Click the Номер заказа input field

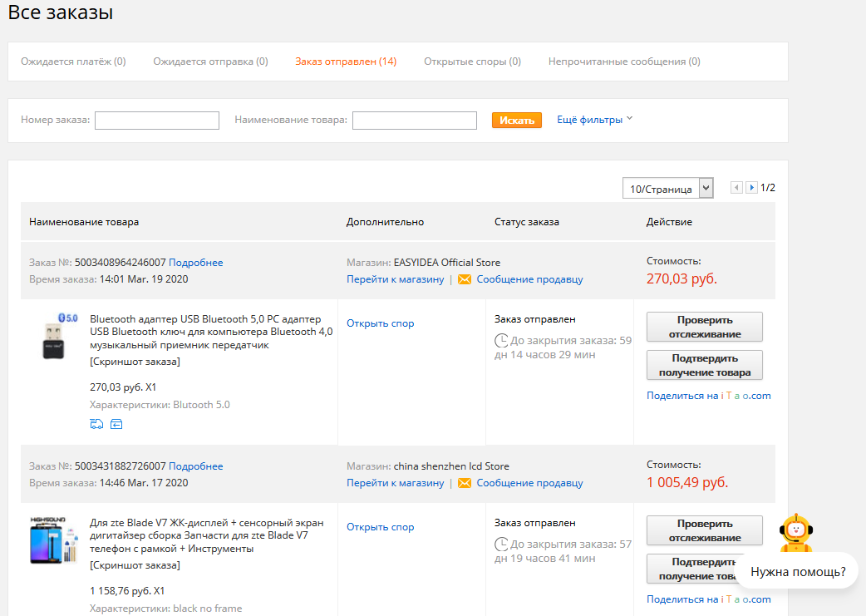point(156,119)
